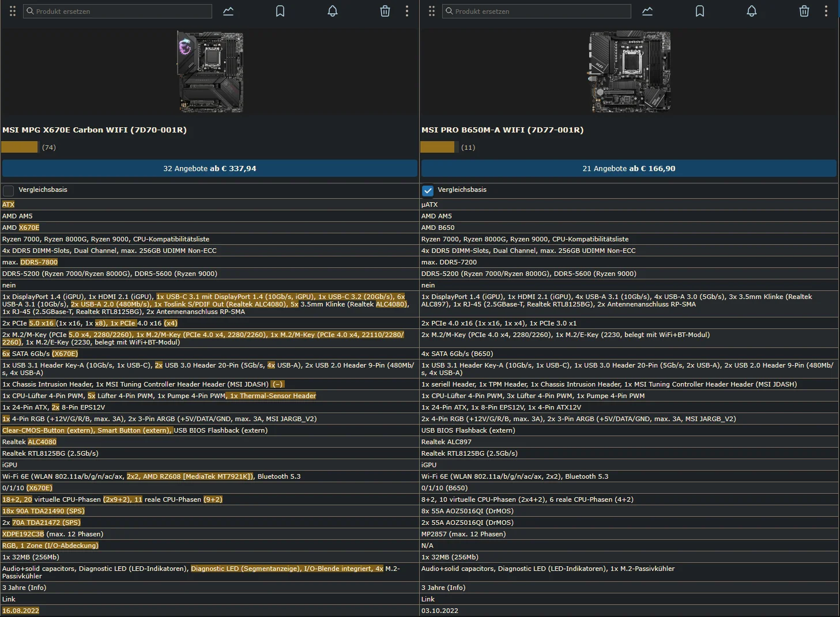Click the star rating of MSI PRO B650M-A
840x617 pixels.
click(437, 147)
